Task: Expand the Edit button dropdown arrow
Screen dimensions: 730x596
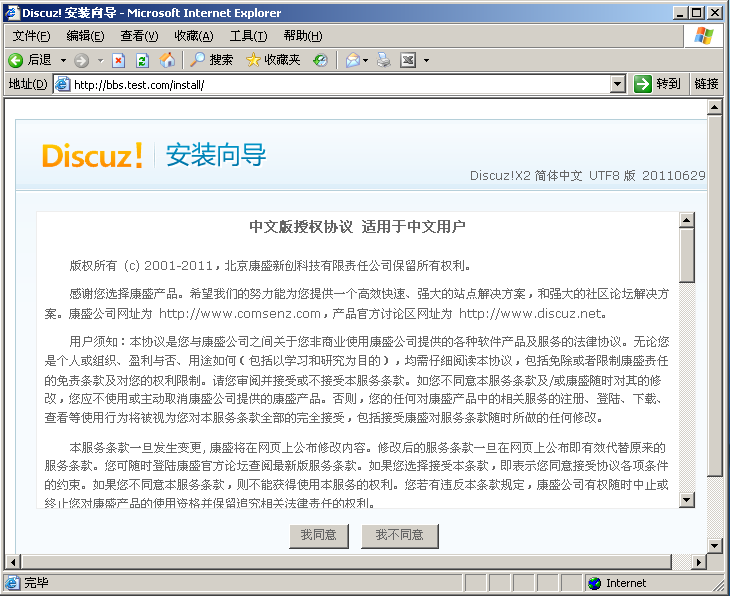Action: click(426, 61)
